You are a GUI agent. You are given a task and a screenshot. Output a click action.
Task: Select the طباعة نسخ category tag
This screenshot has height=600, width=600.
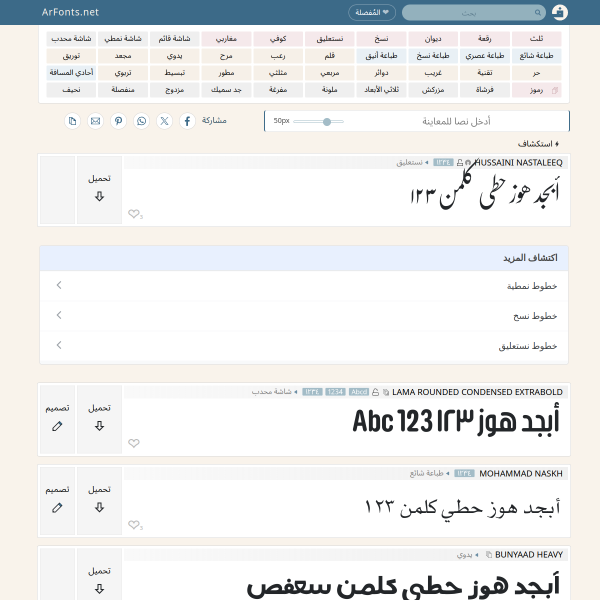(x=433, y=56)
